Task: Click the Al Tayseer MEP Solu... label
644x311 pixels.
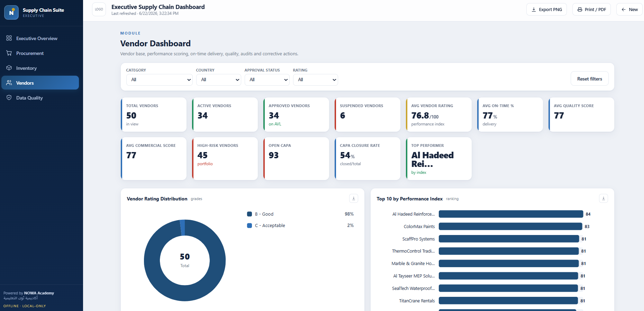Action: [414, 276]
